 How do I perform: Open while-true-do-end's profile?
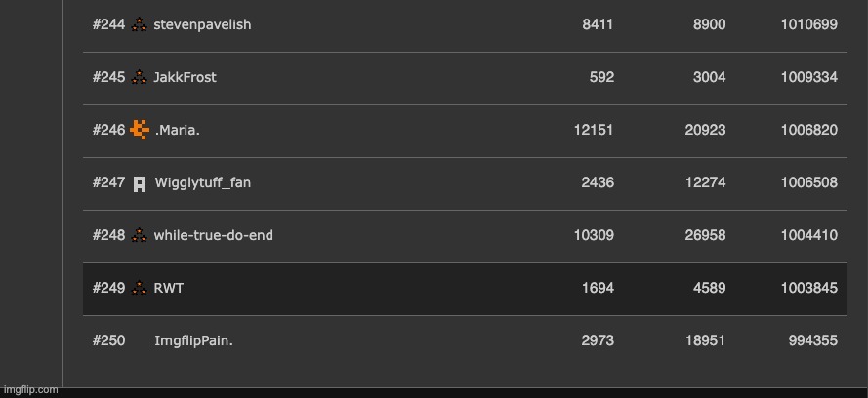pos(213,236)
